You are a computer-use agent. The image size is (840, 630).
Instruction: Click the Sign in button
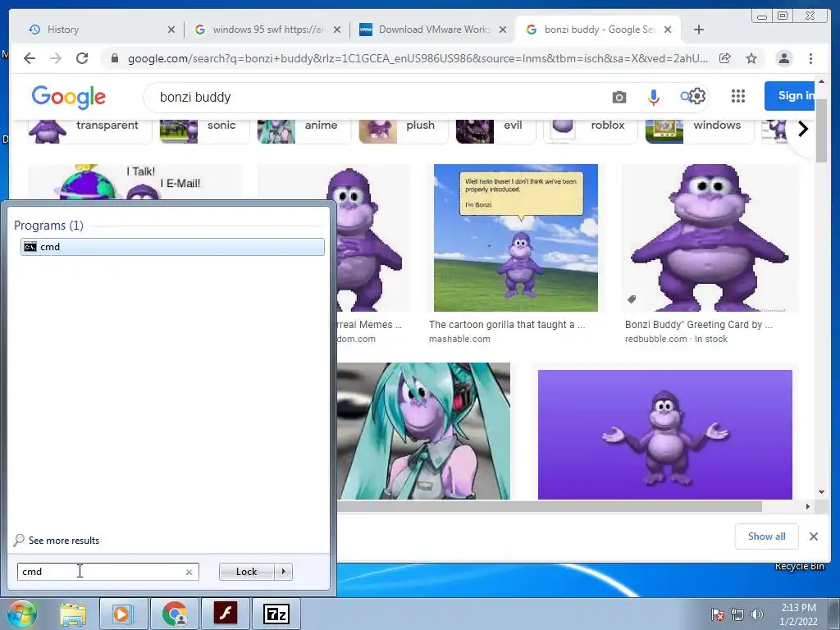(x=790, y=96)
